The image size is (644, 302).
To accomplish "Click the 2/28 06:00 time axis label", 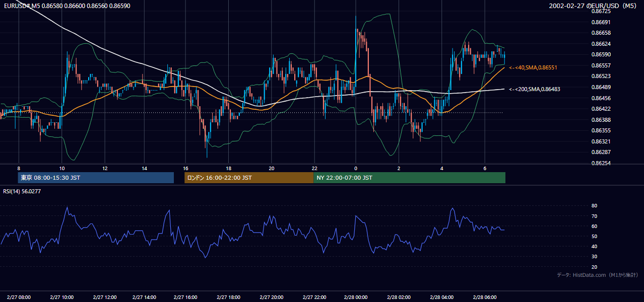I will coord(484,297).
